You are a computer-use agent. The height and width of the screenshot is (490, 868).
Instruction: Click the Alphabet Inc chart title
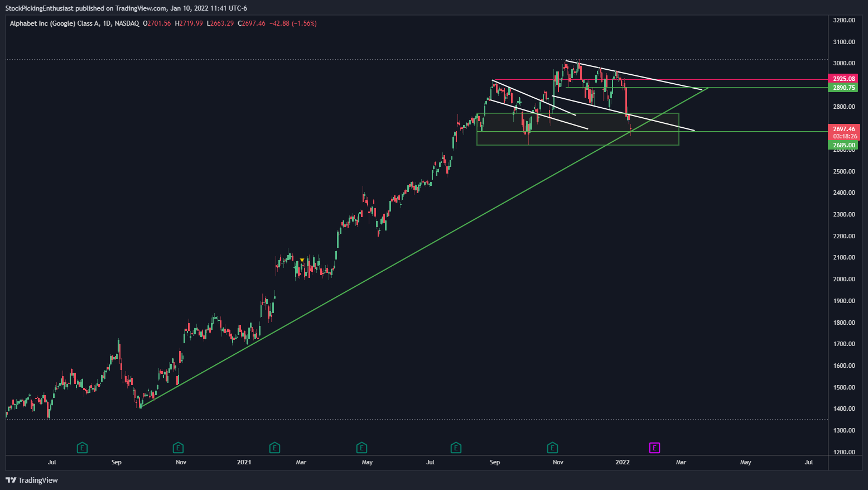tap(74, 23)
